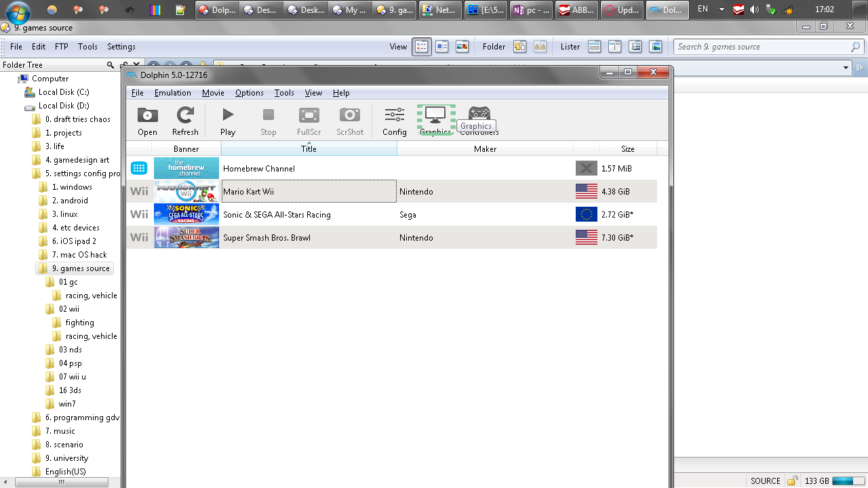This screenshot has height=488, width=868.
Task: Open Settings menu in file manager
Action: pos(121,47)
